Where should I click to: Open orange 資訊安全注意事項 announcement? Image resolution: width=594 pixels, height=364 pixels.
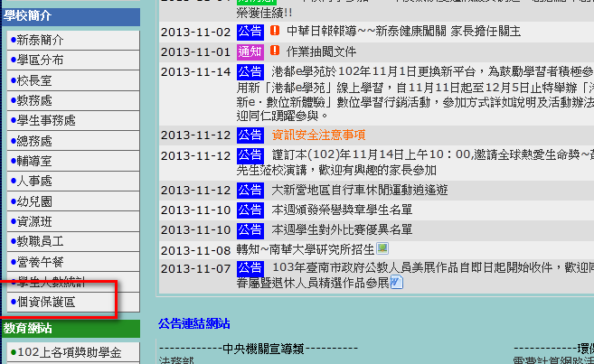click(x=318, y=135)
